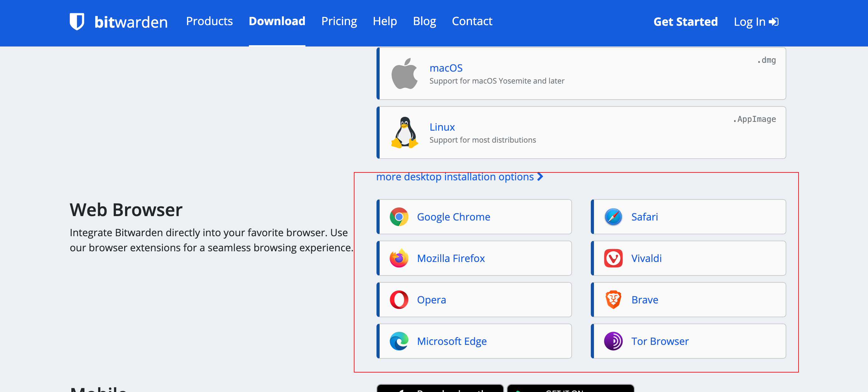Click the Linux penguin icon
The width and height of the screenshot is (868, 392).
[x=404, y=133]
